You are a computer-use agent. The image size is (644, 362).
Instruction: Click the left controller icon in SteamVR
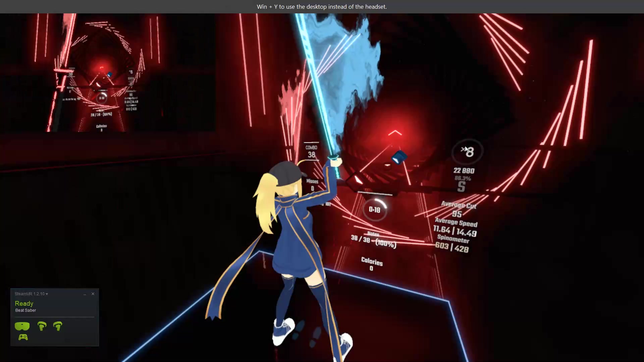[x=42, y=326]
